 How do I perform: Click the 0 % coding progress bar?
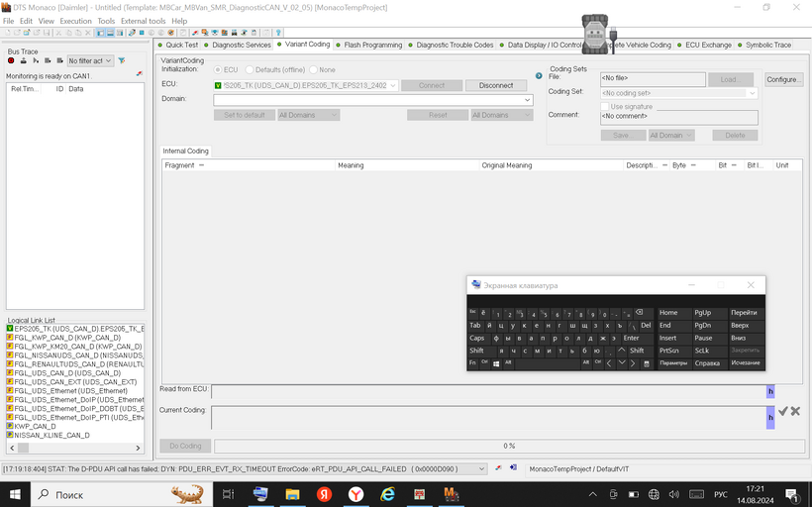pos(509,446)
